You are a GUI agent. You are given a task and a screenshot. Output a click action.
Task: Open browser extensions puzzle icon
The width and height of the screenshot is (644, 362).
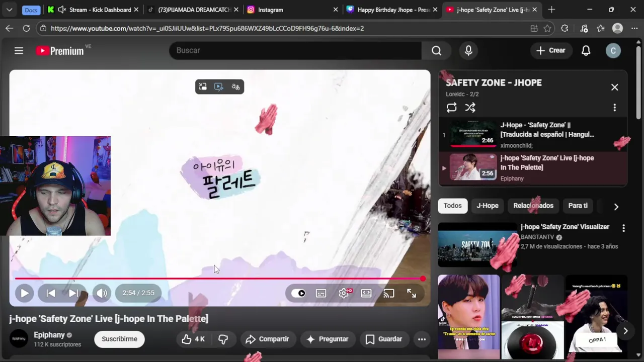pos(565,29)
